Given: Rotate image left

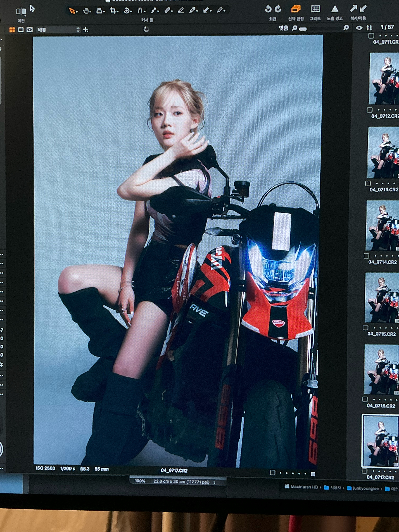Looking at the screenshot, I should (x=268, y=9).
